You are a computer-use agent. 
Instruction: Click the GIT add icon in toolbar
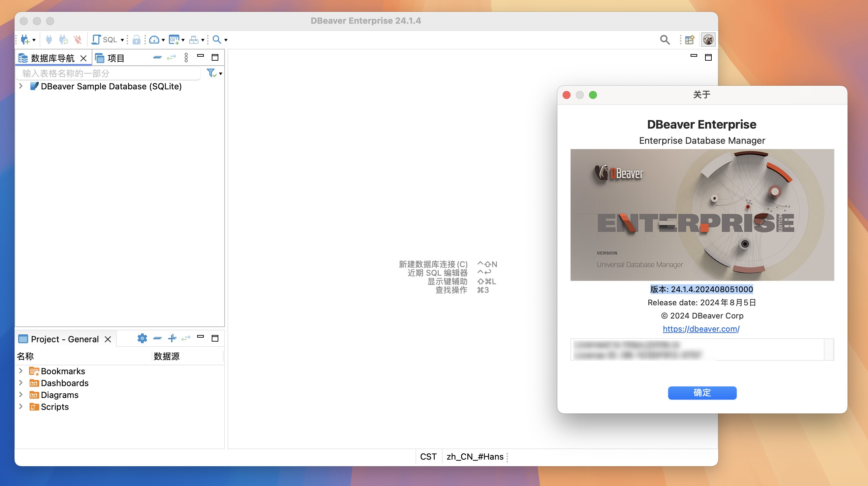(174, 40)
